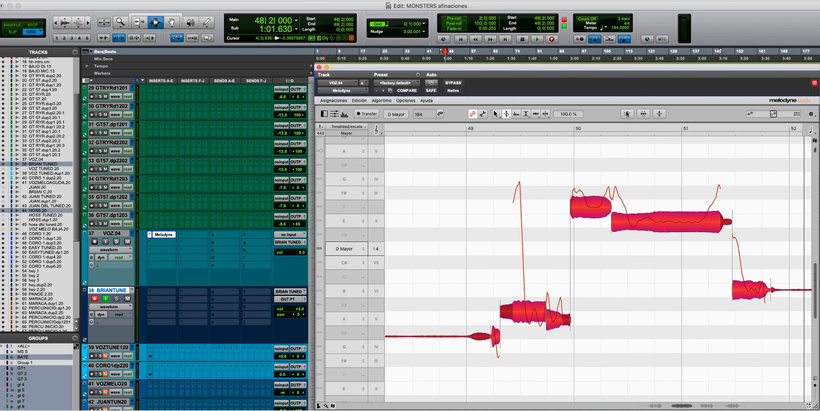Click the red Record transport button

point(552,39)
